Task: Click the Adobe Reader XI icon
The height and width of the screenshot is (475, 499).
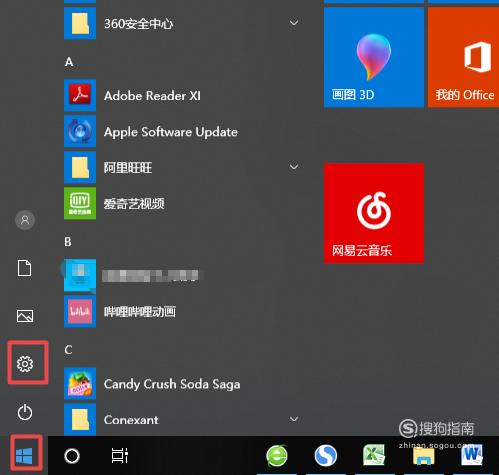Action: (80, 95)
